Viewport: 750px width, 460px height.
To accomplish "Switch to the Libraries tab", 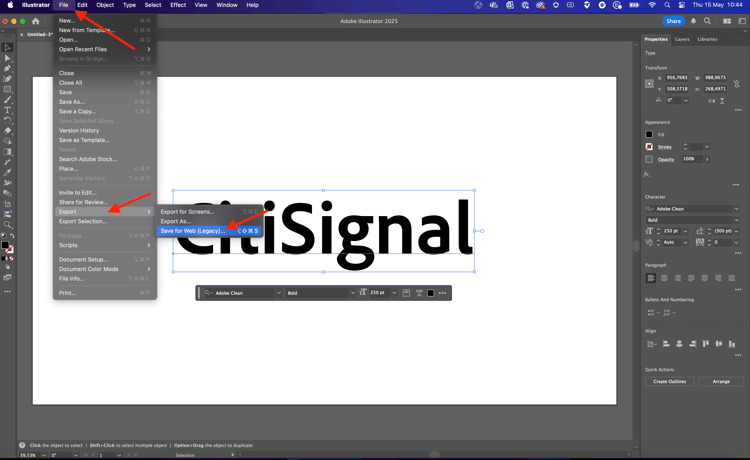I will pyautogui.click(x=707, y=39).
